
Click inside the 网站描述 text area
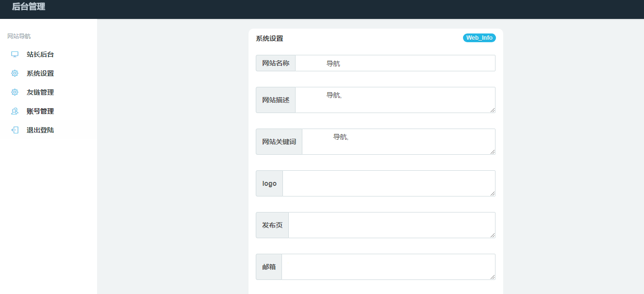pyautogui.click(x=395, y=100)
